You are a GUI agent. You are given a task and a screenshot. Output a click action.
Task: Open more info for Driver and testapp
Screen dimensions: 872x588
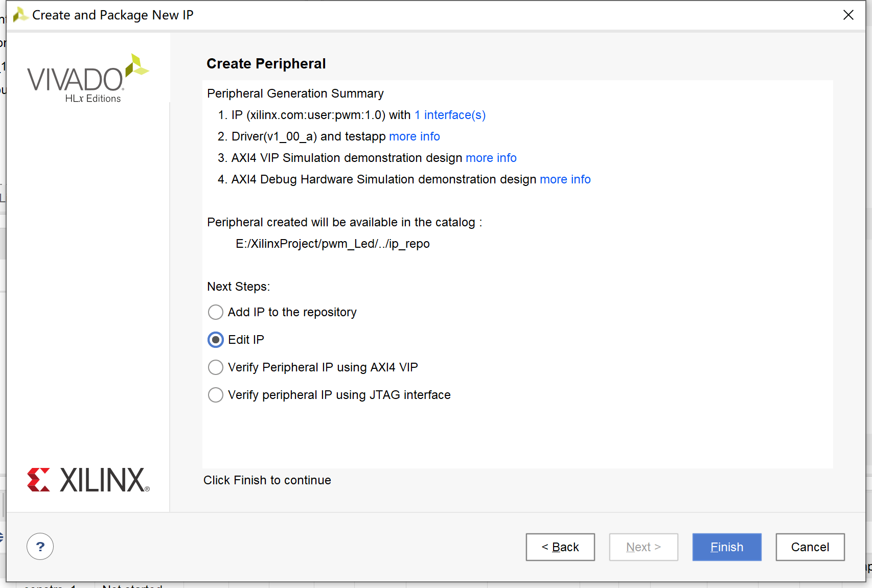pos(415,136)
